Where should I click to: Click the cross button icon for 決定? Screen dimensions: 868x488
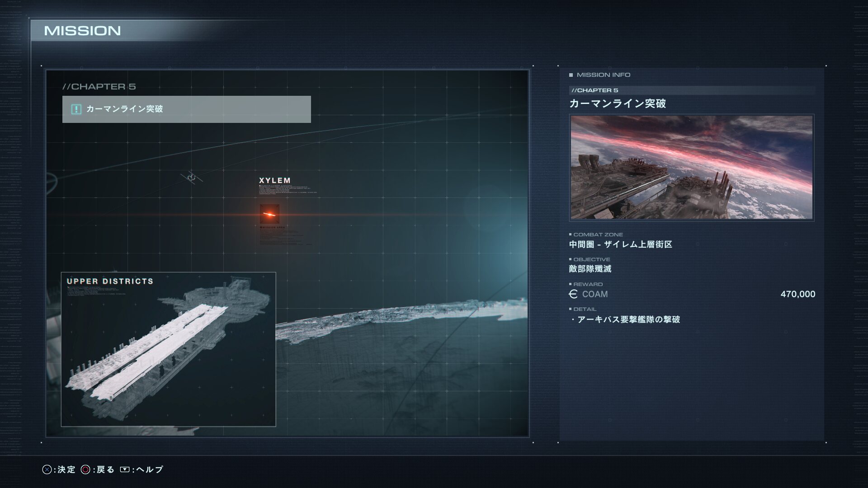click(47, 469)
